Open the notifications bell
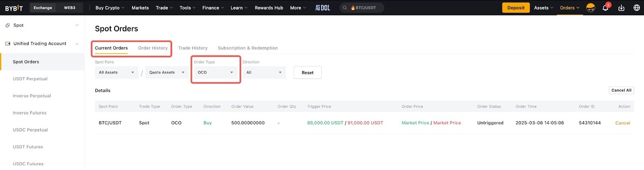This screenshot has width=644, height=170. click(x=605, y=8)
